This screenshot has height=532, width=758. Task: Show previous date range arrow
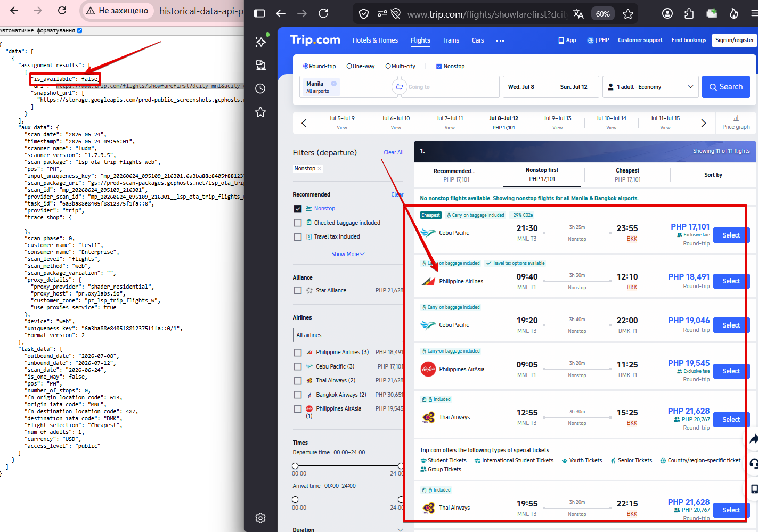(x=304, y=123)
